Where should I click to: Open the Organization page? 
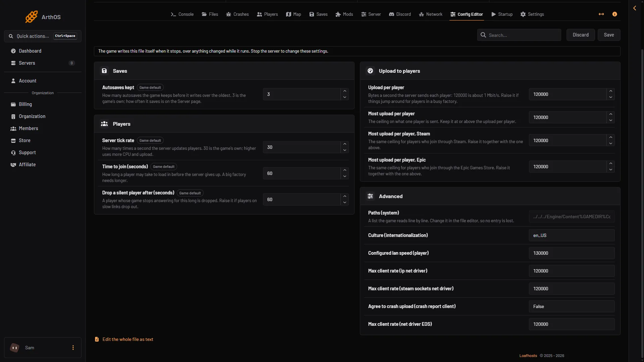pyautogui.click(x=43, y=116)
